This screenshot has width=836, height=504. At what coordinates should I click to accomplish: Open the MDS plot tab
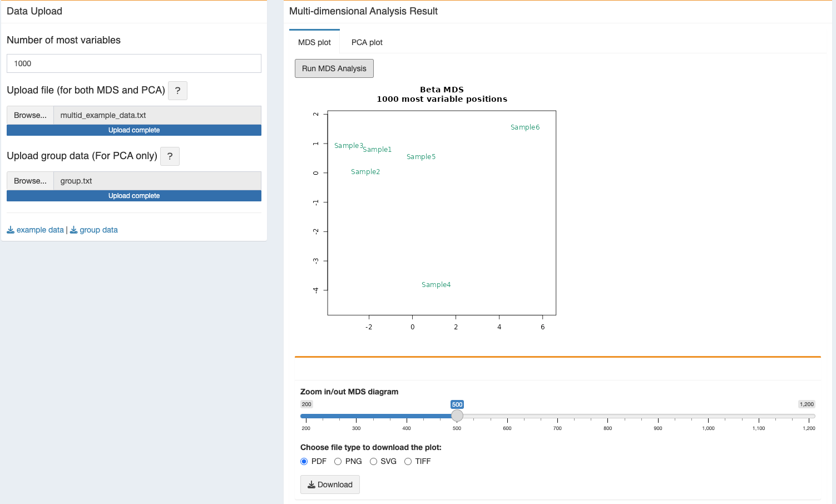pyautogui.click(x=314, y=42)
